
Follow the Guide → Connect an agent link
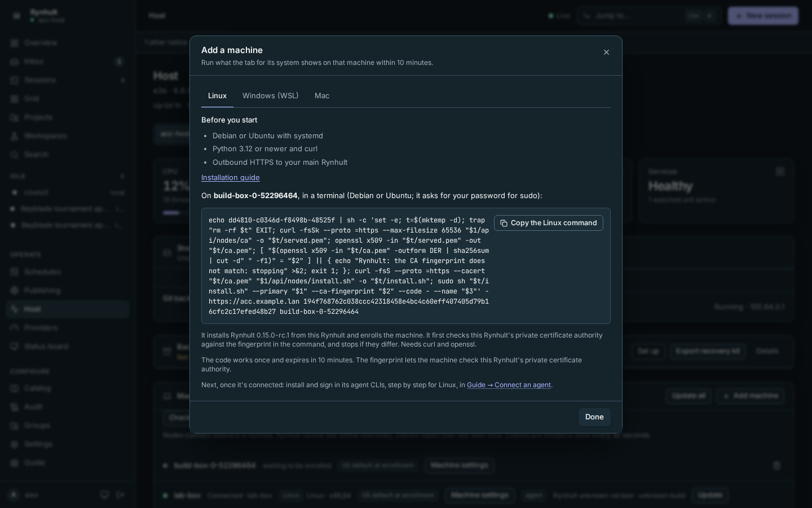tap(509, 385)
